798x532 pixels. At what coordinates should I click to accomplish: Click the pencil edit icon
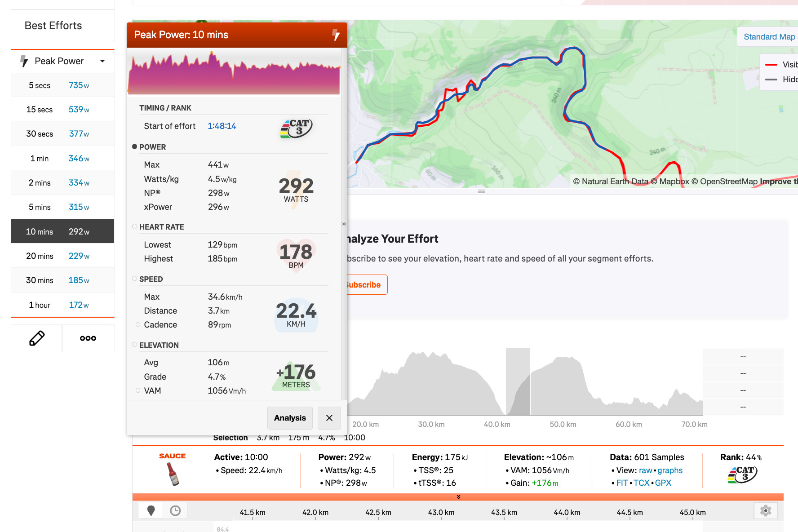(x=37, y=338)
